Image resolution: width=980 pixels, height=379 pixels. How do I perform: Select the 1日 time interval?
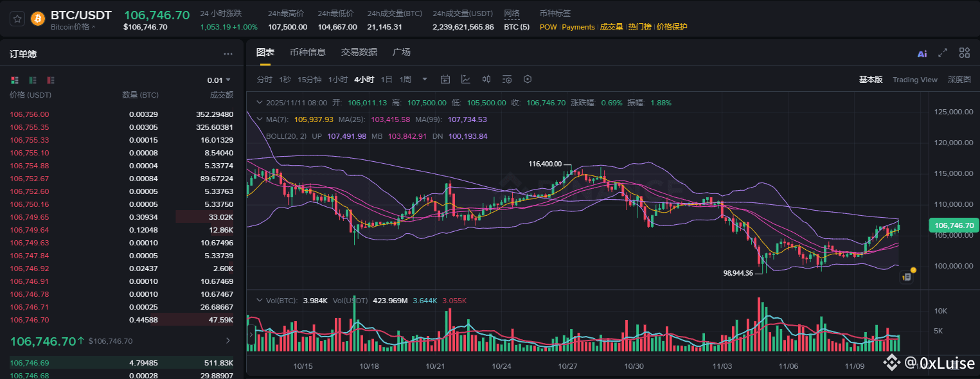pyautogui.click(x=387, y=79)
